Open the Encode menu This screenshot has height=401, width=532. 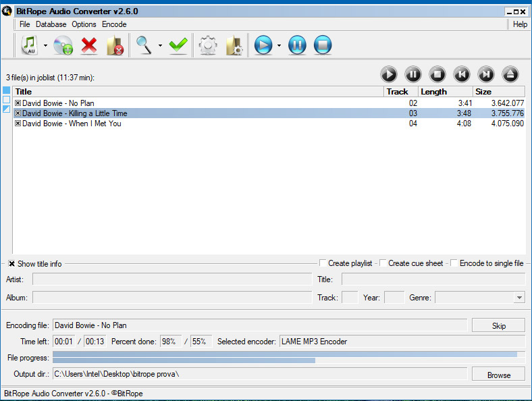pos(114,24)
